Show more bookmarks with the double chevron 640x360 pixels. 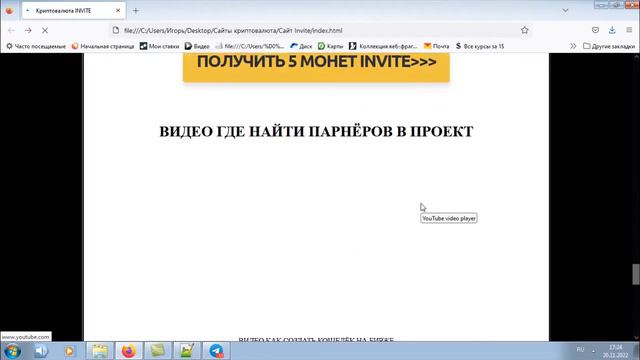pos(573,46)
